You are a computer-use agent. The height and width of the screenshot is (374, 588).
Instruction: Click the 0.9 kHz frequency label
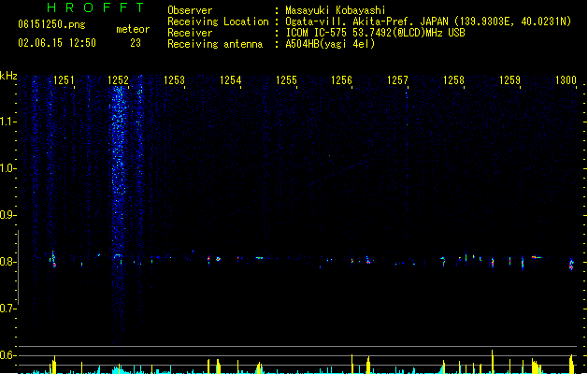coord(8,215)
